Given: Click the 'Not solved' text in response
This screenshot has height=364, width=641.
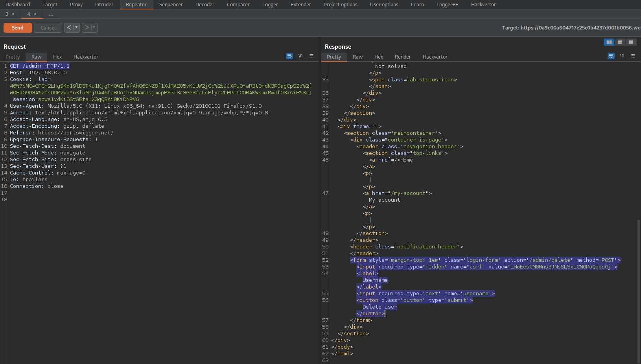Looking at the screenshot, I should (391, 66).
